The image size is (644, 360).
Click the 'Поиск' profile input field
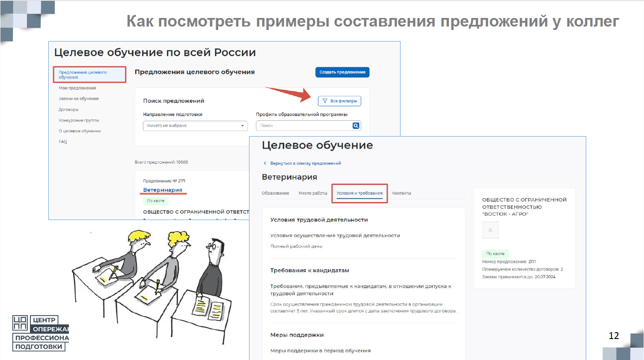coord(304,125)
